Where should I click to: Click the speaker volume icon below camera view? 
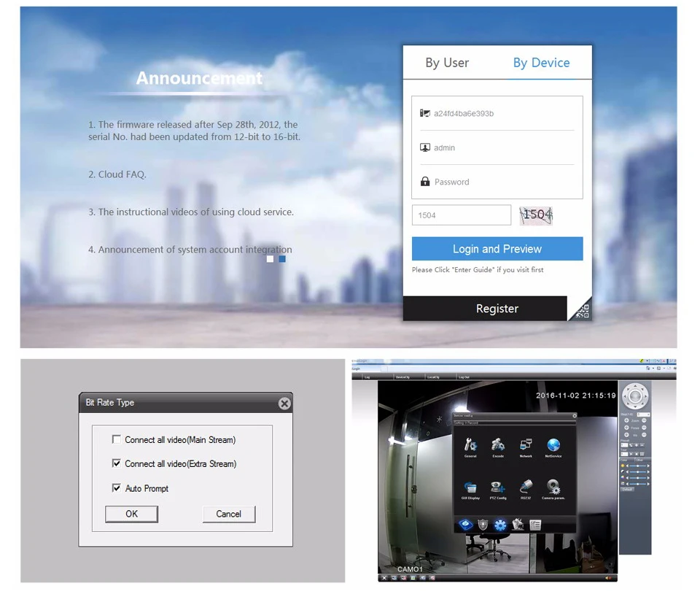coord(608,578)
